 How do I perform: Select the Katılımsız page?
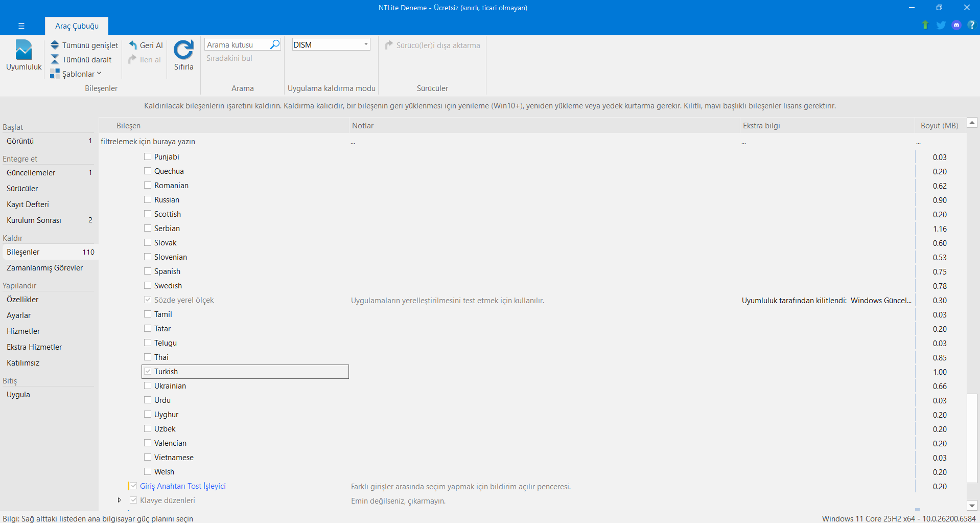49,362
